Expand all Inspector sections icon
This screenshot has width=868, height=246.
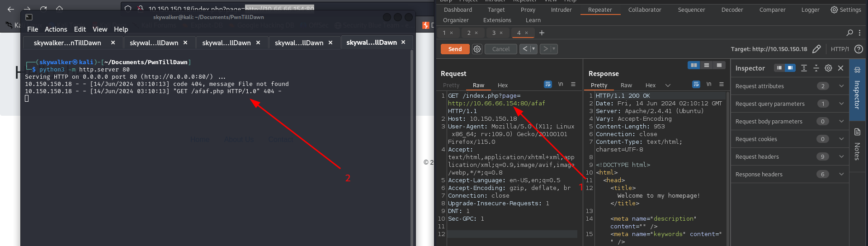[804, 68]
